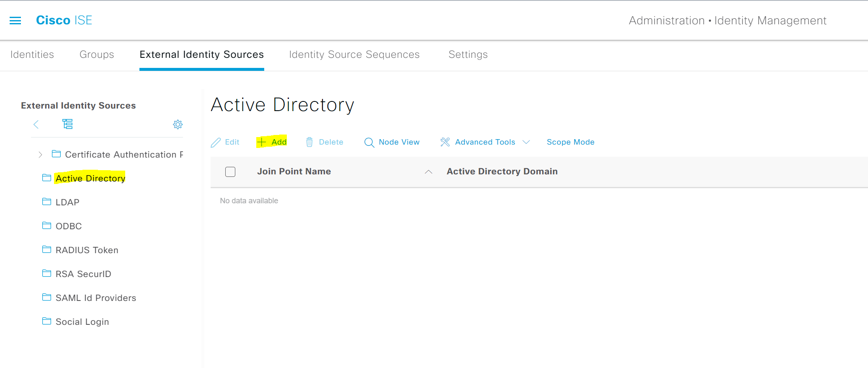Viewport: 868px width, 368px height.
Task: Click the Cisco ISE logo
Action: (x=64, y=20)
